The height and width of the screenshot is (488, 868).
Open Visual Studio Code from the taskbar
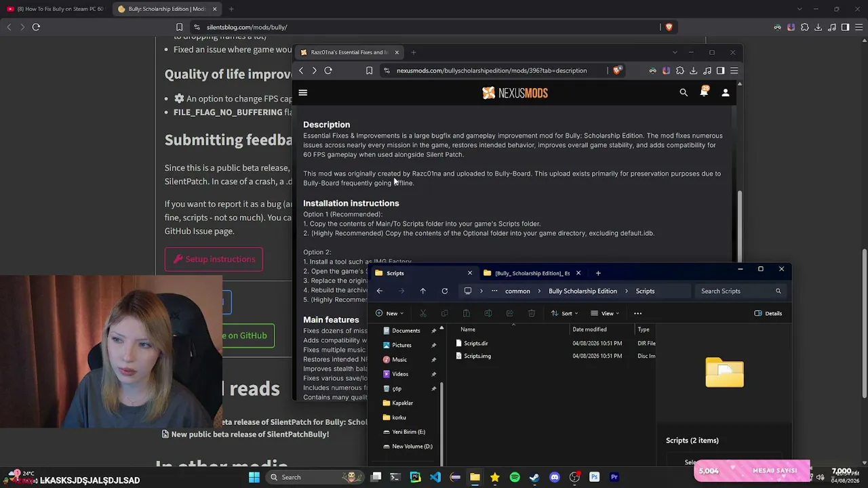coord(435,477)
